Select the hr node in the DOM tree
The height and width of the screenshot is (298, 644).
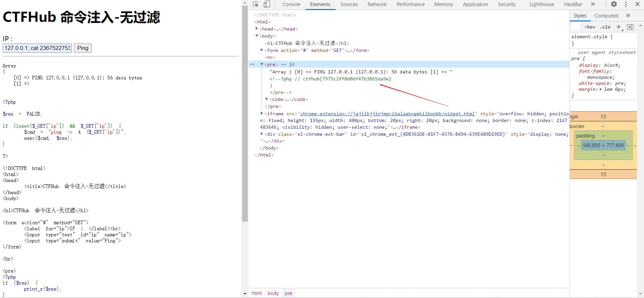click(270, 57)
